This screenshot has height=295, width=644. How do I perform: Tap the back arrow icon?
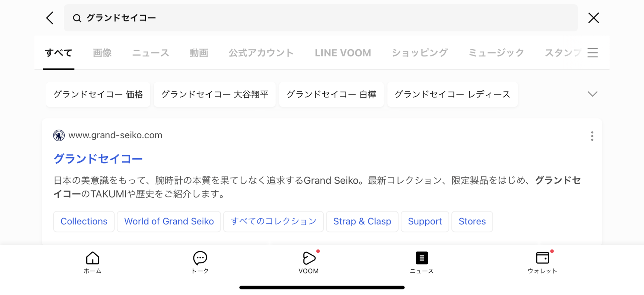(x=49, y=17)
